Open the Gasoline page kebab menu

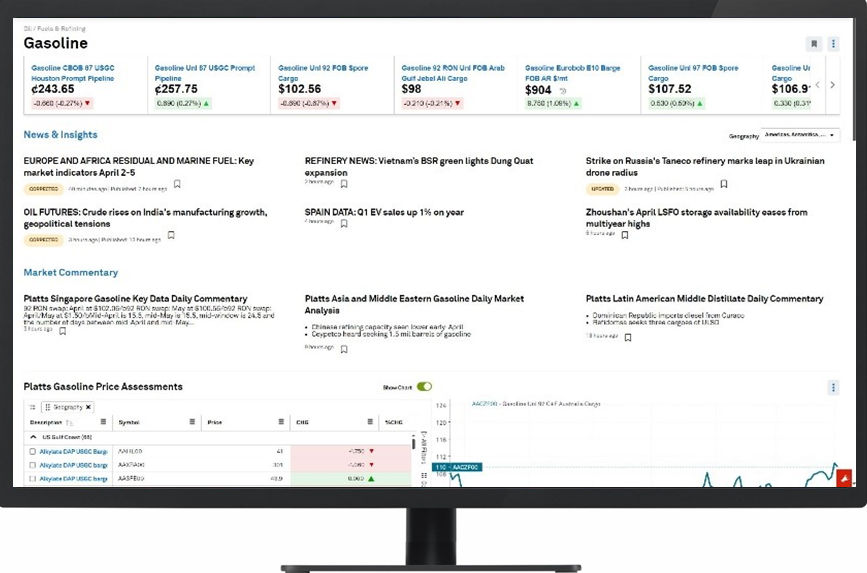pos(833,44)
